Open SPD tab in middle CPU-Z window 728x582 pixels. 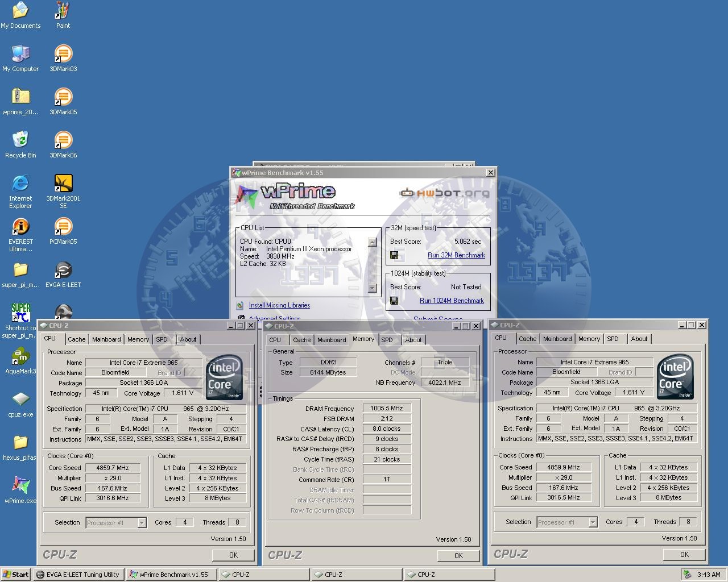387,340
